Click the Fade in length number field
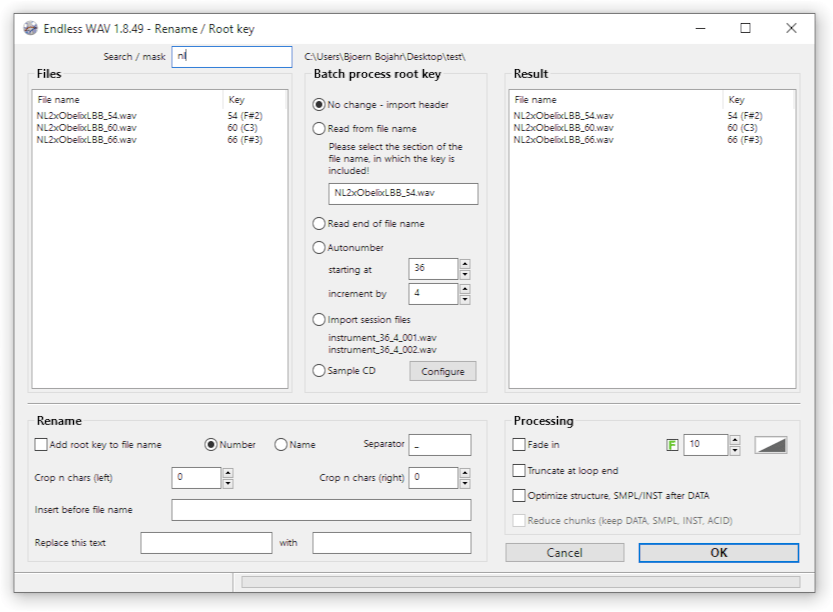 click(706, 445)
